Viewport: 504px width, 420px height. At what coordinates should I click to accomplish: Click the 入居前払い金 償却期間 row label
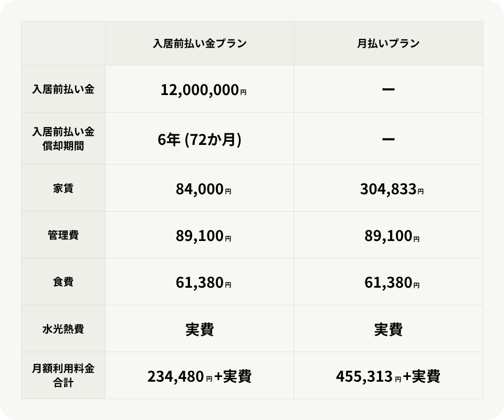[x=63, y=138]
